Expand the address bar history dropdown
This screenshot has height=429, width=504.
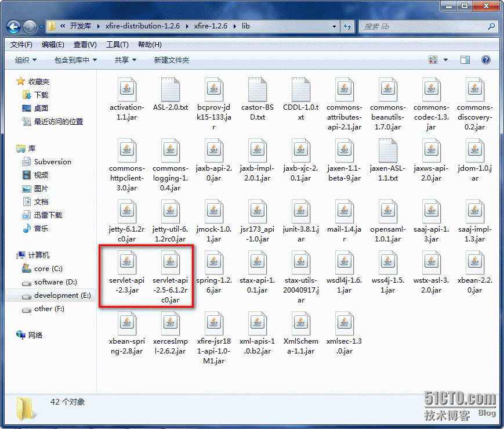(334, 26)
